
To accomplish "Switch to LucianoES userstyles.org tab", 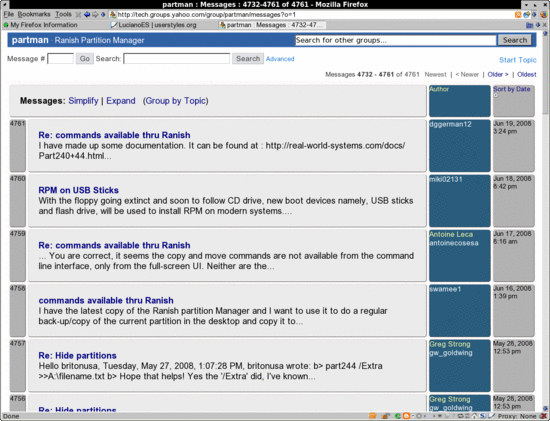I will point(154,25).
